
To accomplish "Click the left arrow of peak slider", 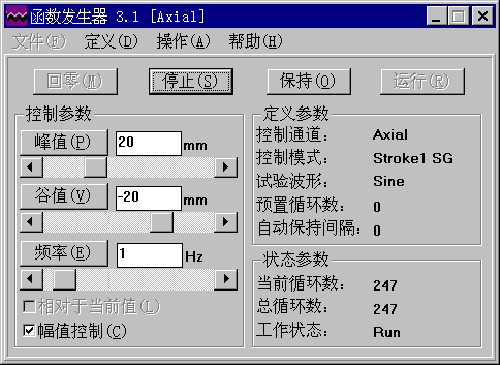I will click(32, 167).
